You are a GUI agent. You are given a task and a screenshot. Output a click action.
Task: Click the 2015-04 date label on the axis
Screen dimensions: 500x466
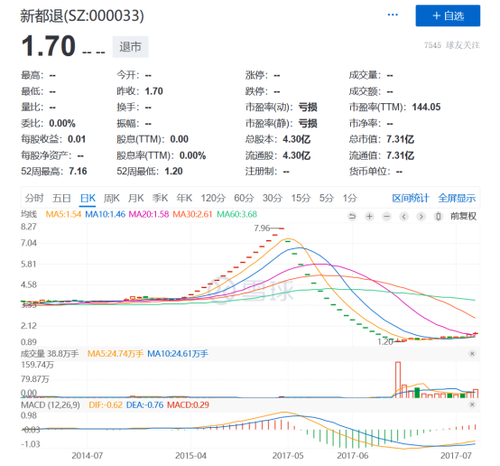coord(191,455)
